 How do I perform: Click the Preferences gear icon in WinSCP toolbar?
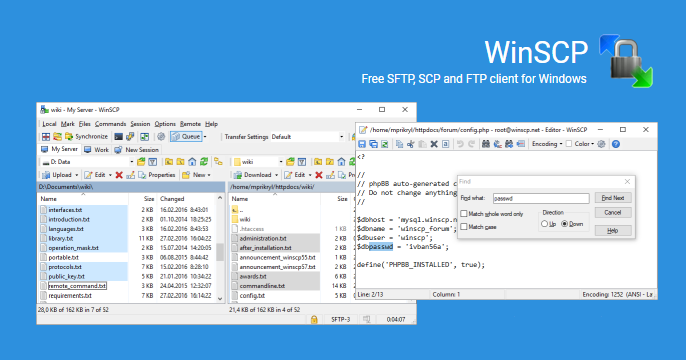click(x=161, y=136)
